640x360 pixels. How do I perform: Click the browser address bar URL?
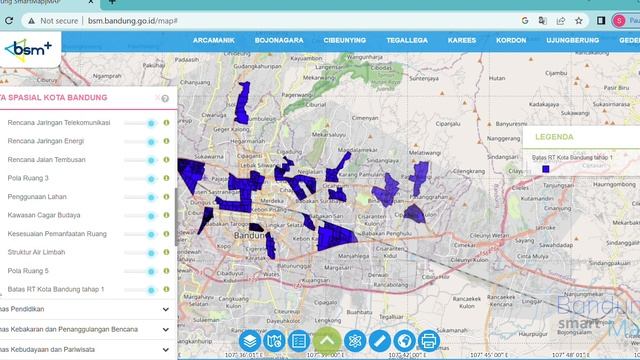click(133, 20)
